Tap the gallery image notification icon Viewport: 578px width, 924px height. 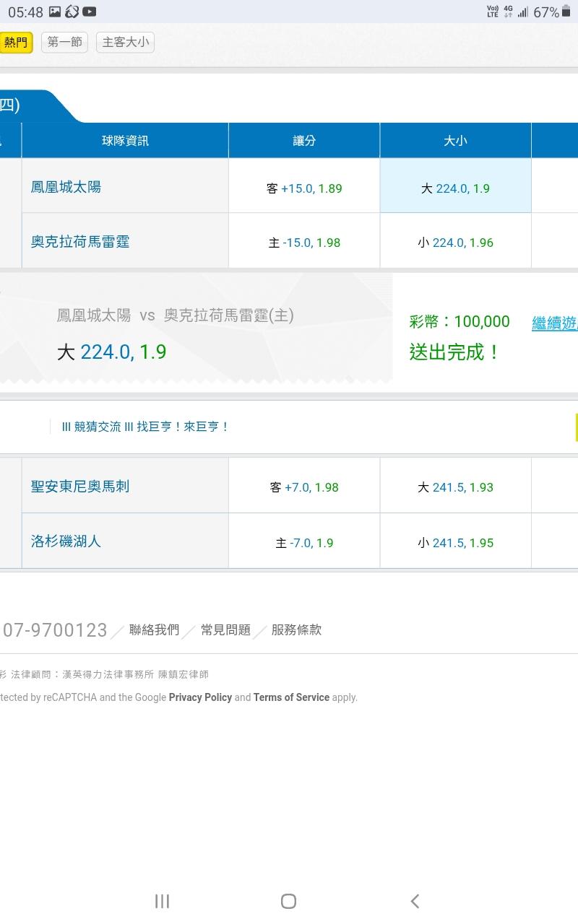click(55, 12)
